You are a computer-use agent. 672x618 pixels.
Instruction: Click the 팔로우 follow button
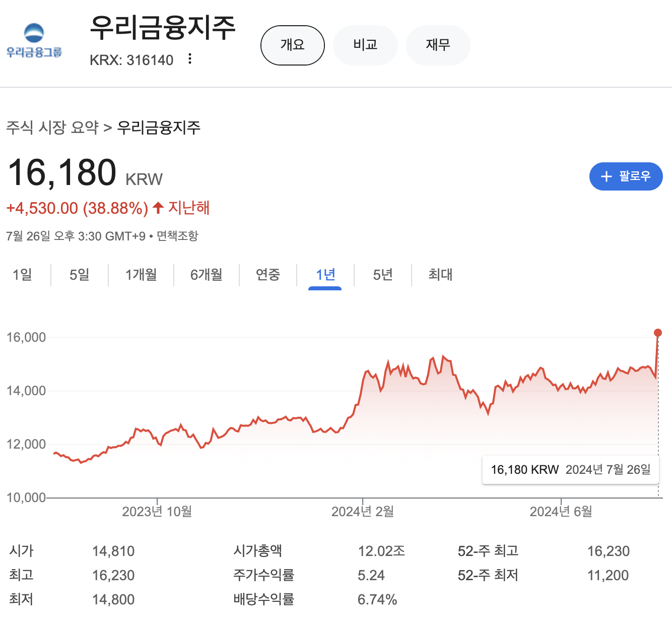(626, 176)
